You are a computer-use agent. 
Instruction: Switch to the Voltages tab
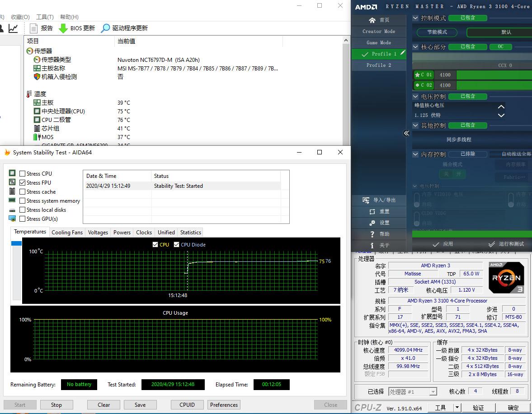98,233
